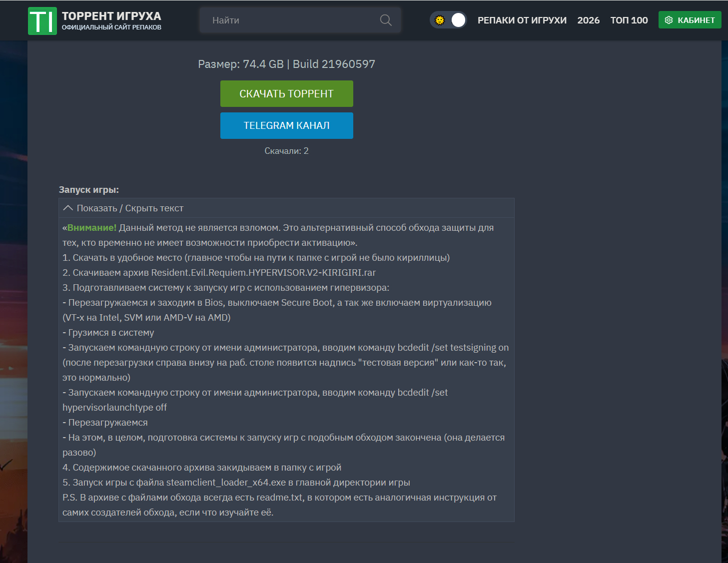Click the search magnifier icon
Screen dimensions: 728x563
[x=385, y=20]
